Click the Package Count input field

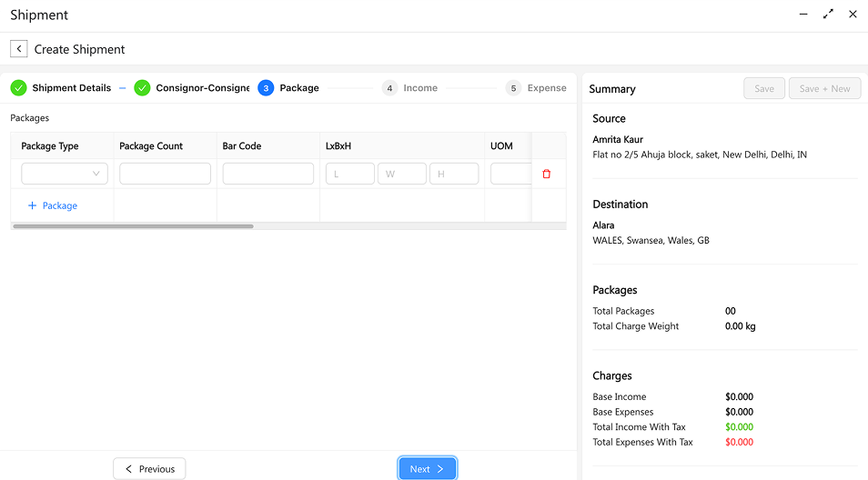point(165,174)
